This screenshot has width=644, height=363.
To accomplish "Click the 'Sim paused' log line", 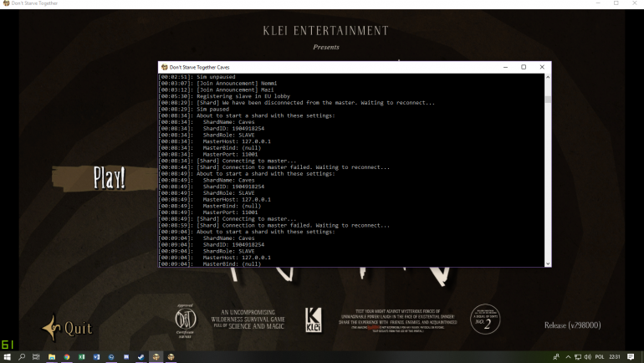I will pos(194,110).
